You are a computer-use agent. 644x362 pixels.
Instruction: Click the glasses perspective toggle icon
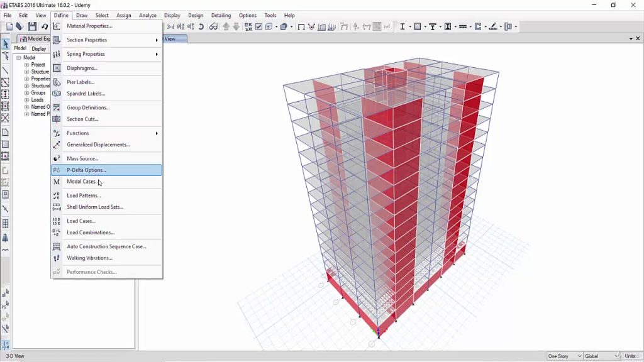(213, 26)
